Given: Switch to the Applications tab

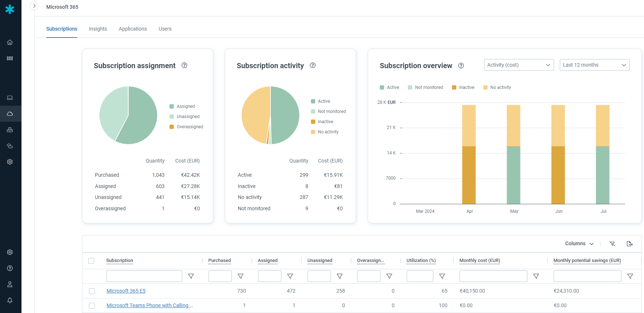Looking at the screenshot, I should click(133, 29).
